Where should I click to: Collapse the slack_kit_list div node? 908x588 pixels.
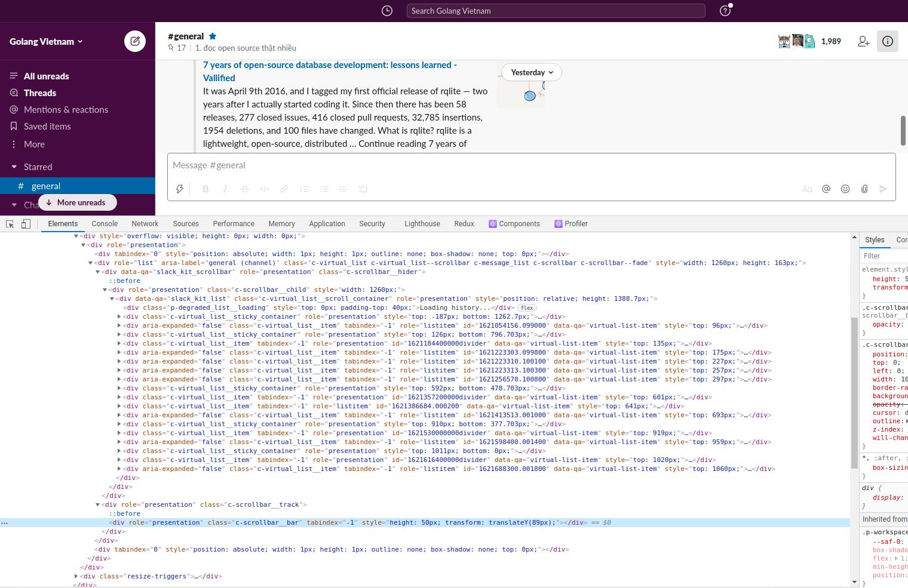[112, 298]
